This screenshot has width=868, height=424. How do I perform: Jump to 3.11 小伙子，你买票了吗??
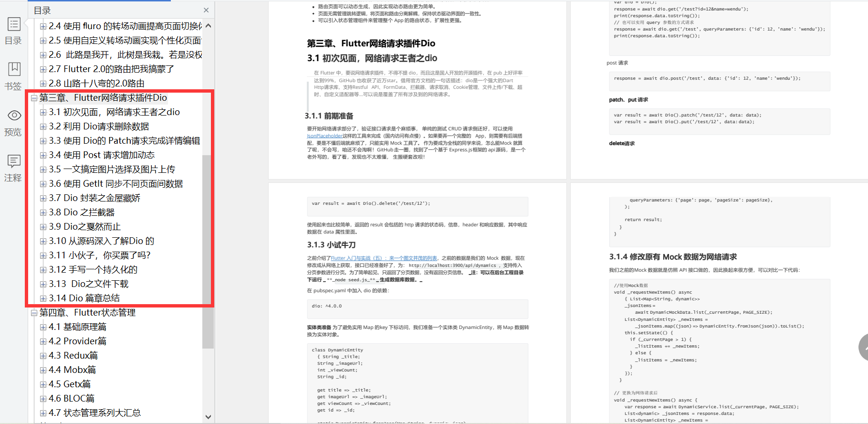pos(100,255)
